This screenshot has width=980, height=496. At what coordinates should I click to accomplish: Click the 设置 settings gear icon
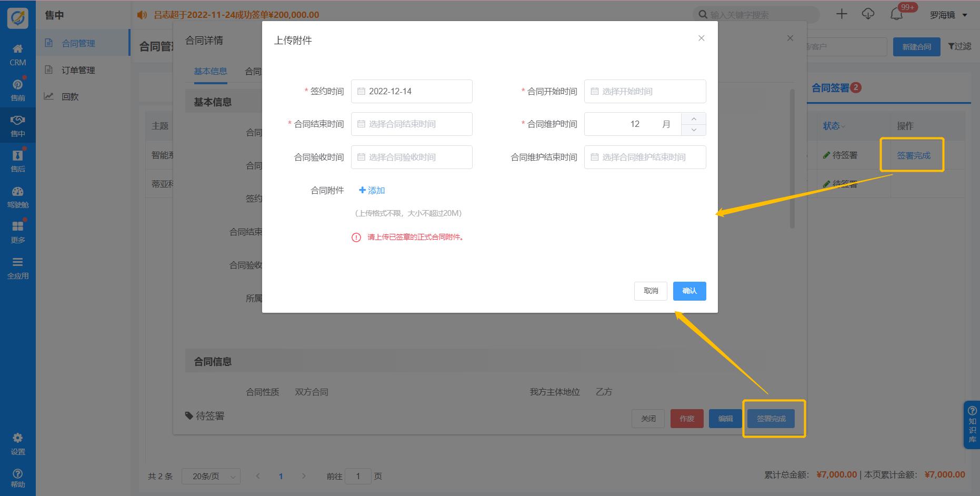(x=17, y=439)
